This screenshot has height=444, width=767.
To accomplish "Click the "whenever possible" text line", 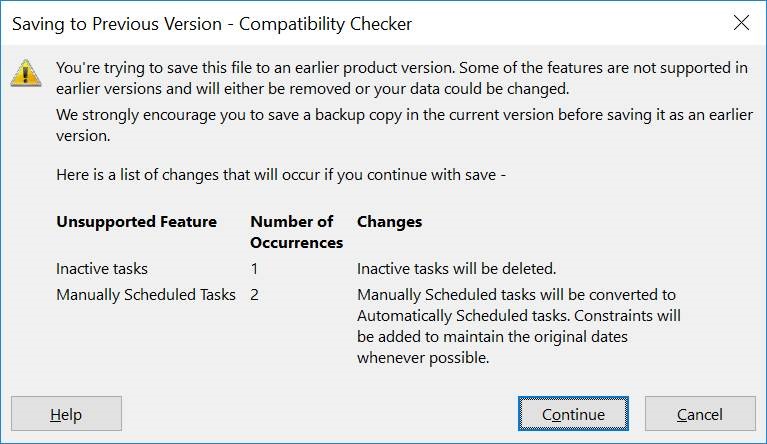I will tap(423, 357).
